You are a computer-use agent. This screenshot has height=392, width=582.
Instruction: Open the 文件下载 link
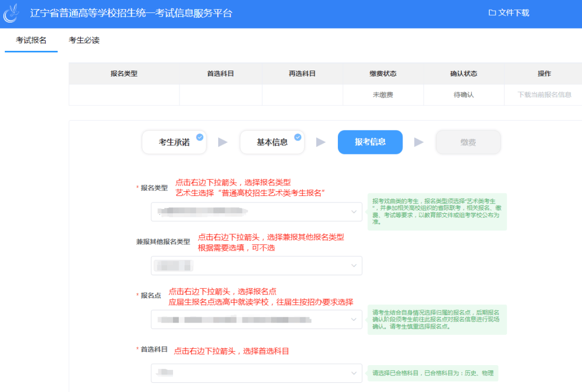pyautogui.click(x=514, y=13)
